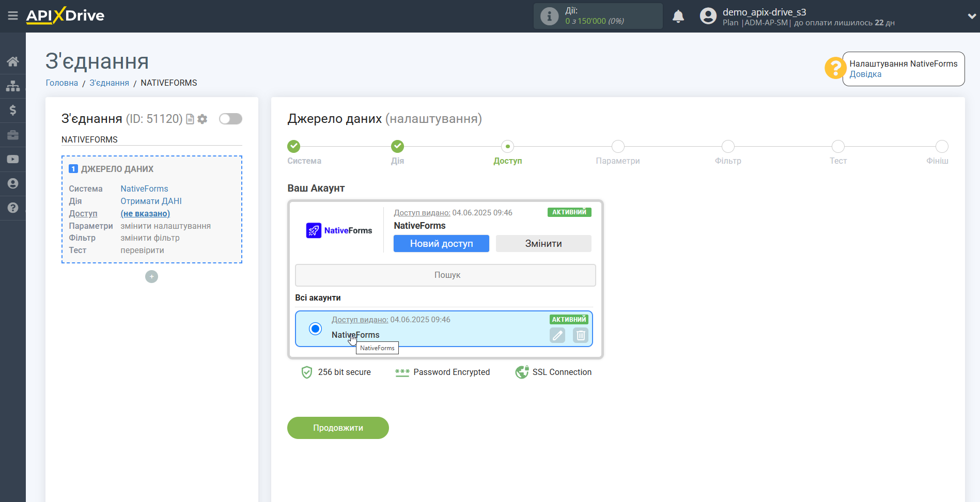Click АКТИВНИЙ badge in Ваш Акаунт card
This screenshot has height=502, width=980.
(x=569, y=212)
